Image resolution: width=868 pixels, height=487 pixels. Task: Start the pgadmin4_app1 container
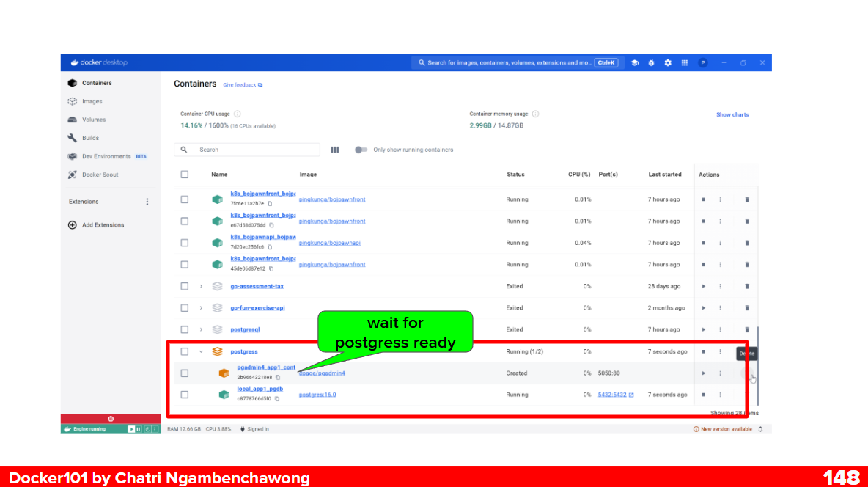704,373
